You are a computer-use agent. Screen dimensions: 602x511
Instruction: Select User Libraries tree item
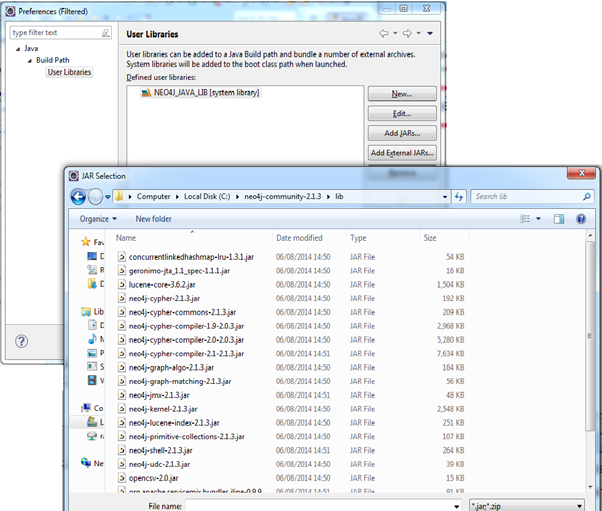click(69, 72)
